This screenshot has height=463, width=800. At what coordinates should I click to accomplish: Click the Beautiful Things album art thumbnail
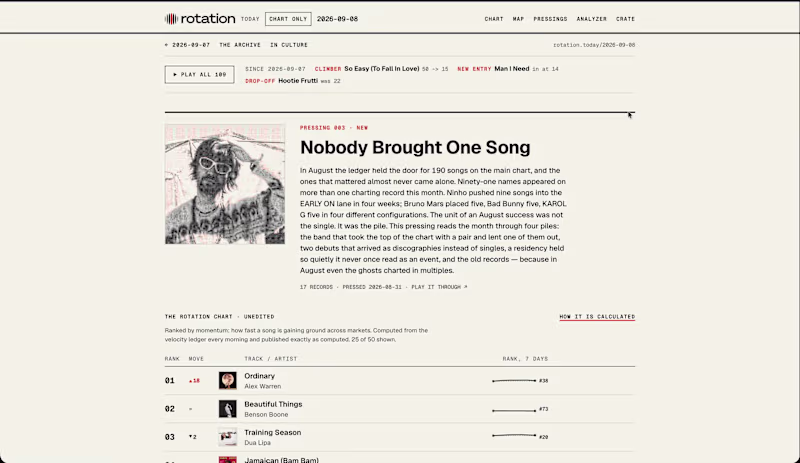(x=228, y=409)
